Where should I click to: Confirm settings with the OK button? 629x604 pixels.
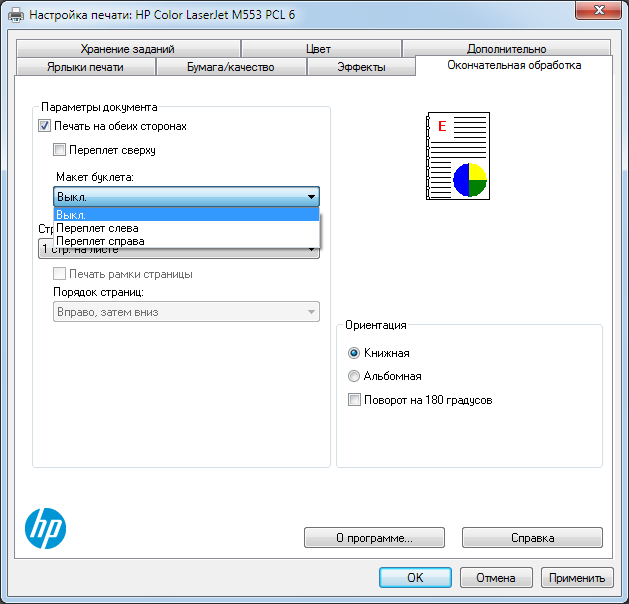[x=415, y=577]
